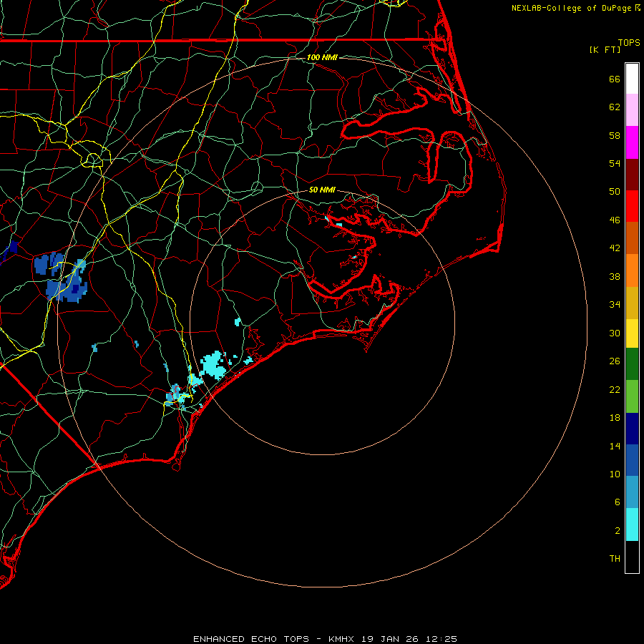This screenshot has width=644, height=644.
Task: Click the black TH threshold swatch
Action: pyautogui.click(x=632, y=557)
